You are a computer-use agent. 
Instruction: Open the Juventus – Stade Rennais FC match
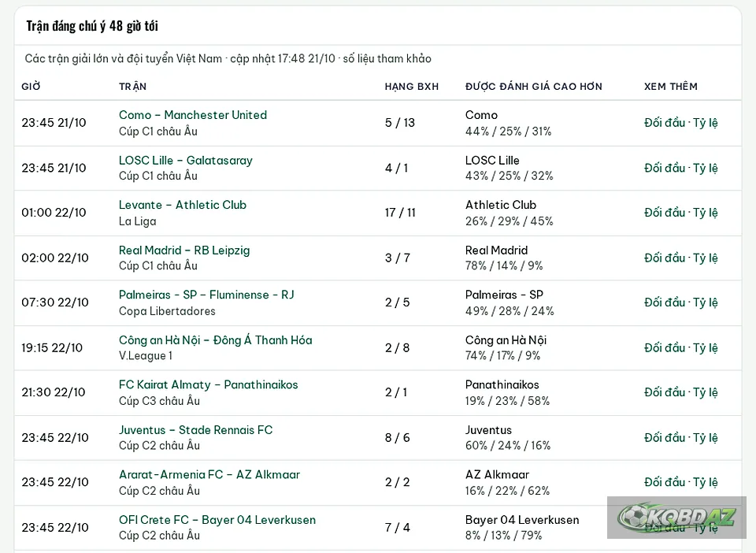point(196,430)
